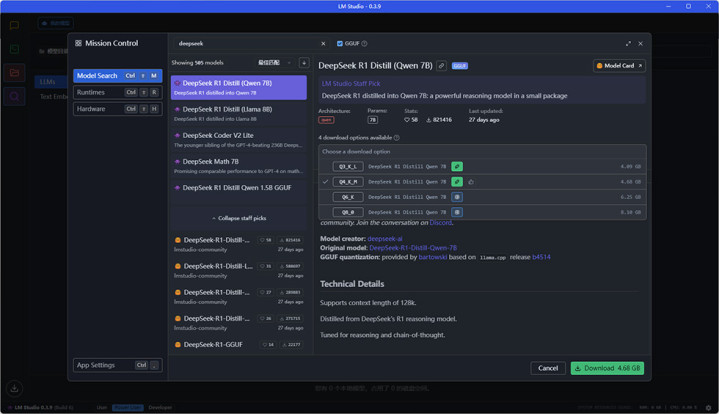719x414 pixels.
Task: Click the download options help icon
Action: pyautogui.click(x=397, y=138)
